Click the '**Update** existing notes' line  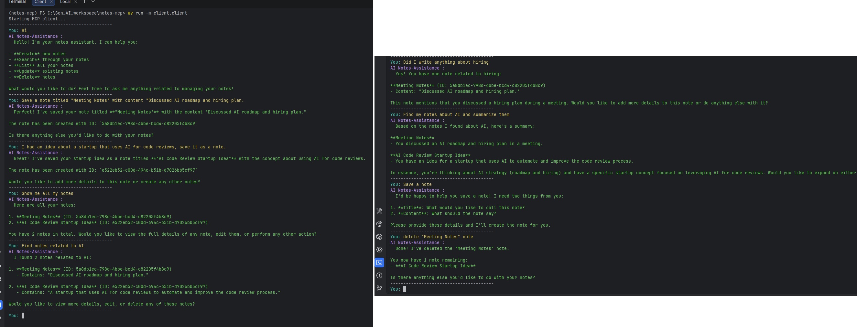click(43, 71)
